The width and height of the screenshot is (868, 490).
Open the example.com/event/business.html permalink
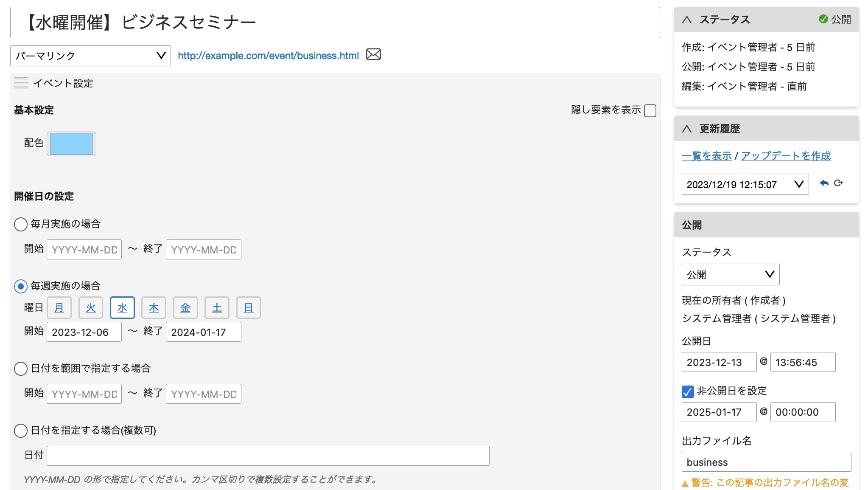pyautogui.click(x=268, y=56)
